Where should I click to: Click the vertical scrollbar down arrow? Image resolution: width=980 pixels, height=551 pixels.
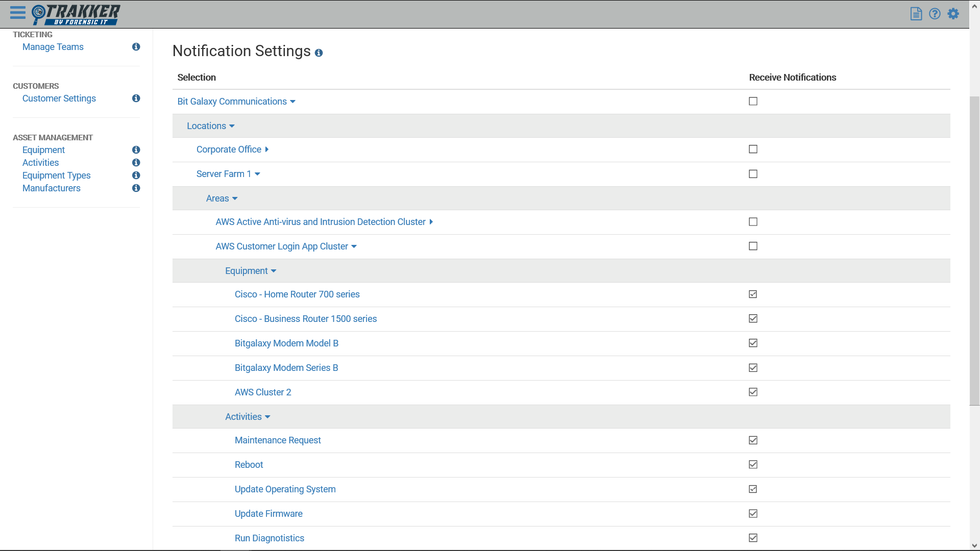974,545
